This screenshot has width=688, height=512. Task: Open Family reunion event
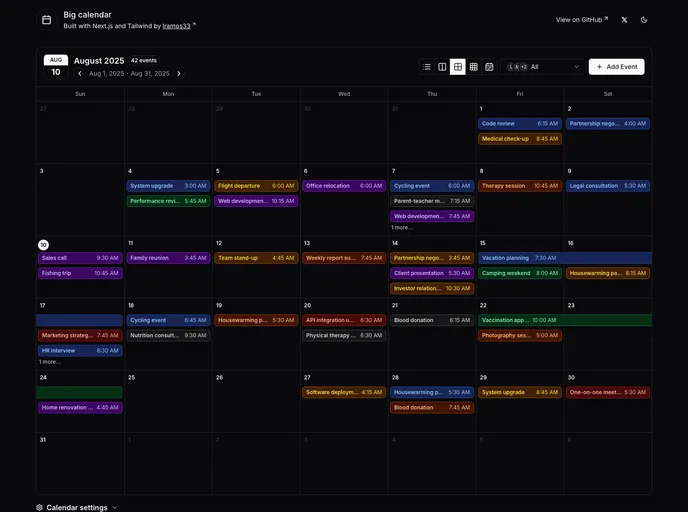coord(168,258)
